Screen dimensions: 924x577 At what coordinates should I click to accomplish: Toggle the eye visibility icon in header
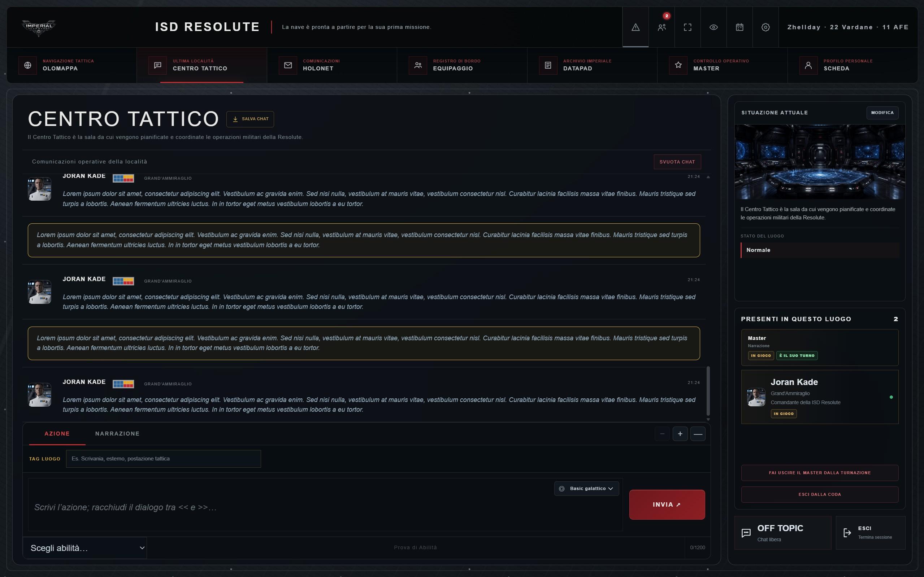tap(713, 27)
